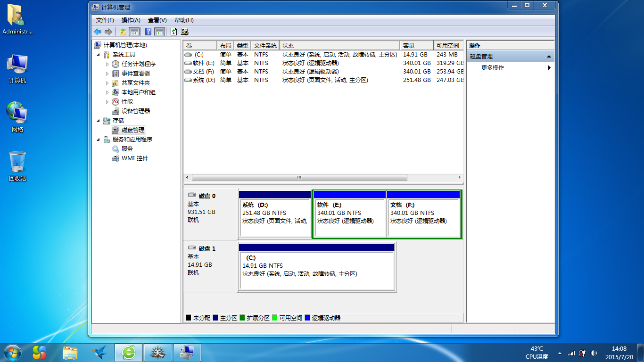Viewport: 644px width, 362px height.
Task: Click the volume speaker tray icon
Action: (594, 353)
